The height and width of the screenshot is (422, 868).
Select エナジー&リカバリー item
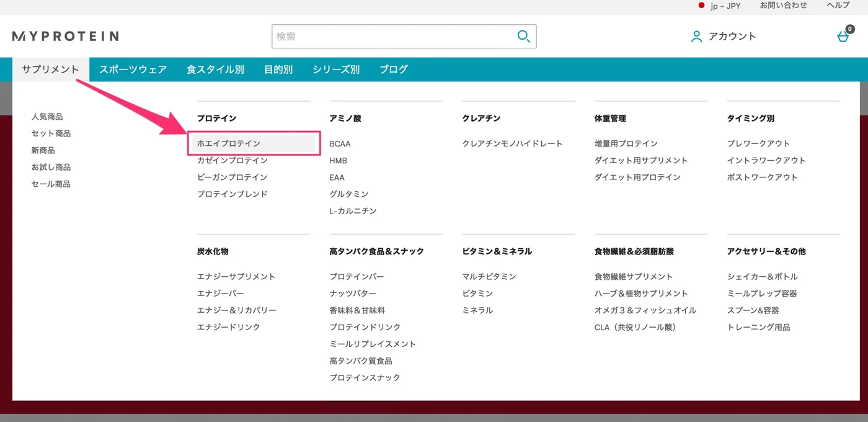237,310
